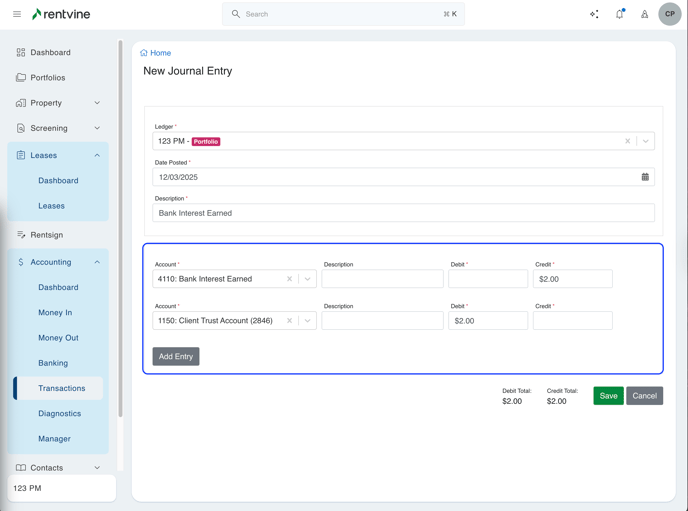Go to Banking in the sidebar

point(53,363)
